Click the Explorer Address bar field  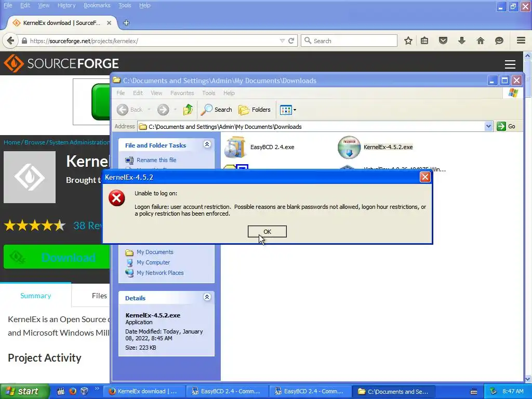point(312,127)
